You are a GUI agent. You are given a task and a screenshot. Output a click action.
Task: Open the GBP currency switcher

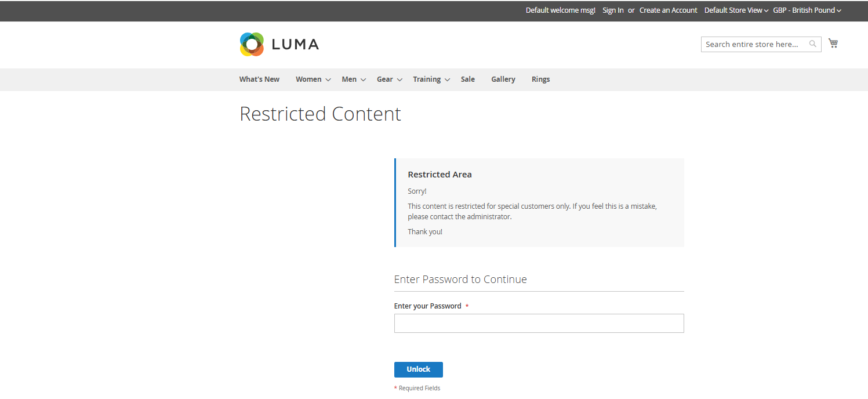[807, 10]
